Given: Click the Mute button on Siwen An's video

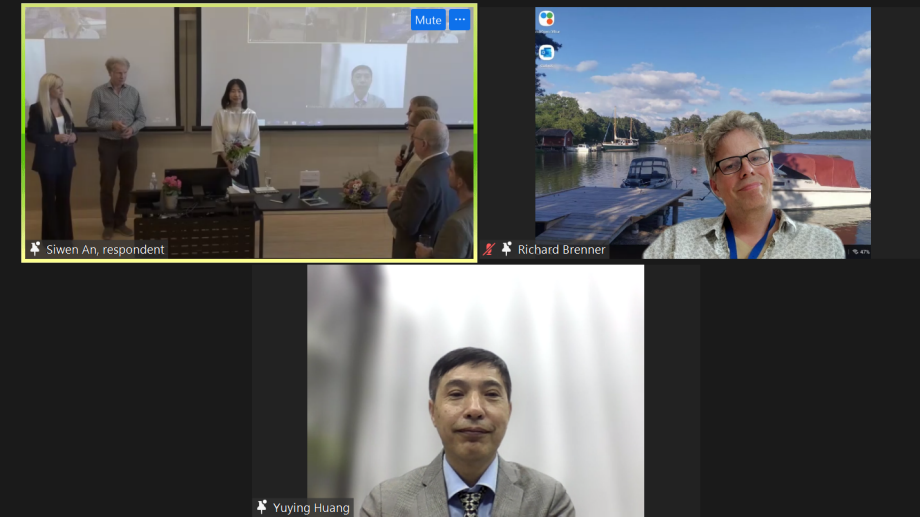Looking at the screenshot, I should click(427, 20).
